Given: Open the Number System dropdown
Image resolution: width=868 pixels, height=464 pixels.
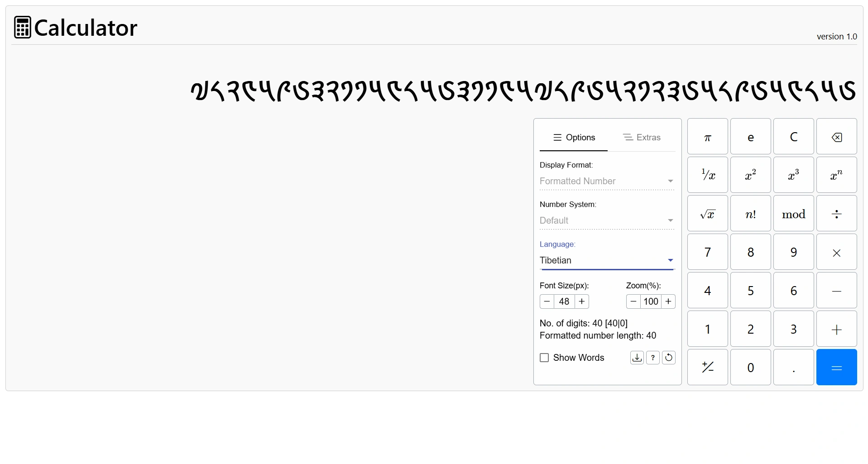Looking at the screenshot, I should (x=607, y=220).
